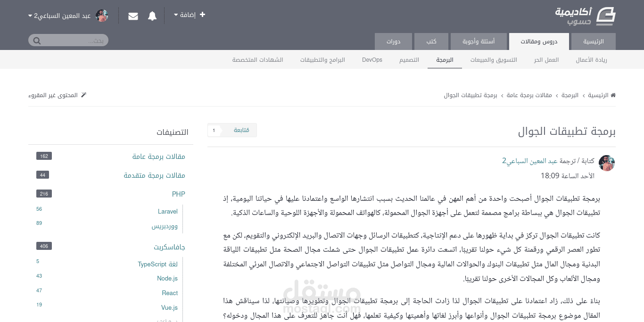
Task: Click the Laravel count 56
Action: 39,209
